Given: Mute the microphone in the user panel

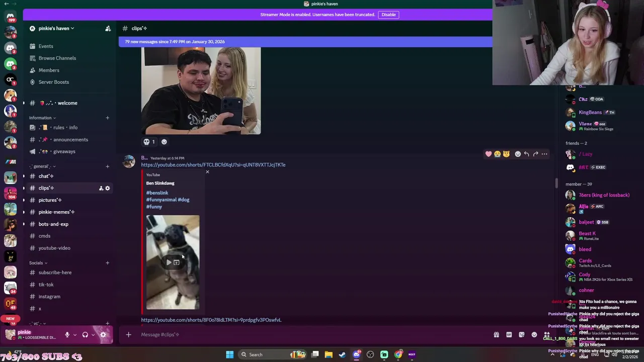Looking at the screenshot, I should (67, 335).
